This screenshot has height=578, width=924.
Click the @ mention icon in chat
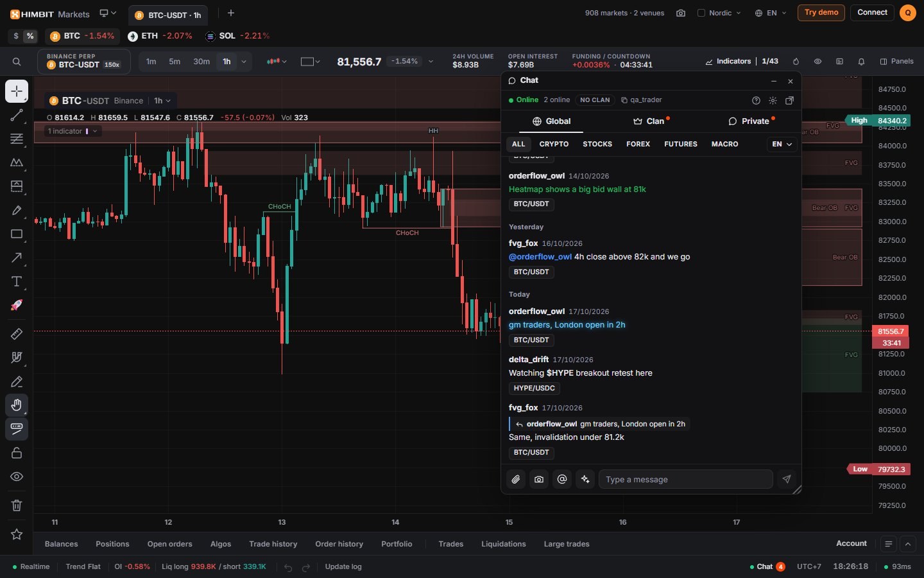point(562,479)
